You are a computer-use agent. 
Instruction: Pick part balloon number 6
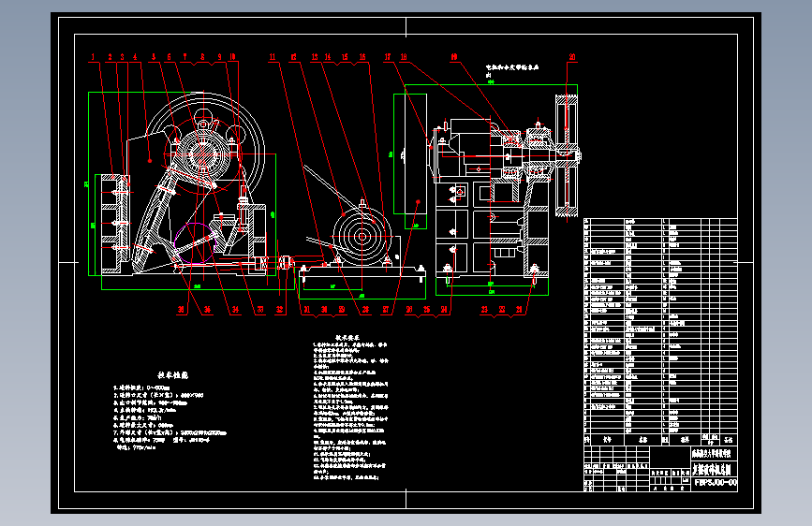click(169, 57)
